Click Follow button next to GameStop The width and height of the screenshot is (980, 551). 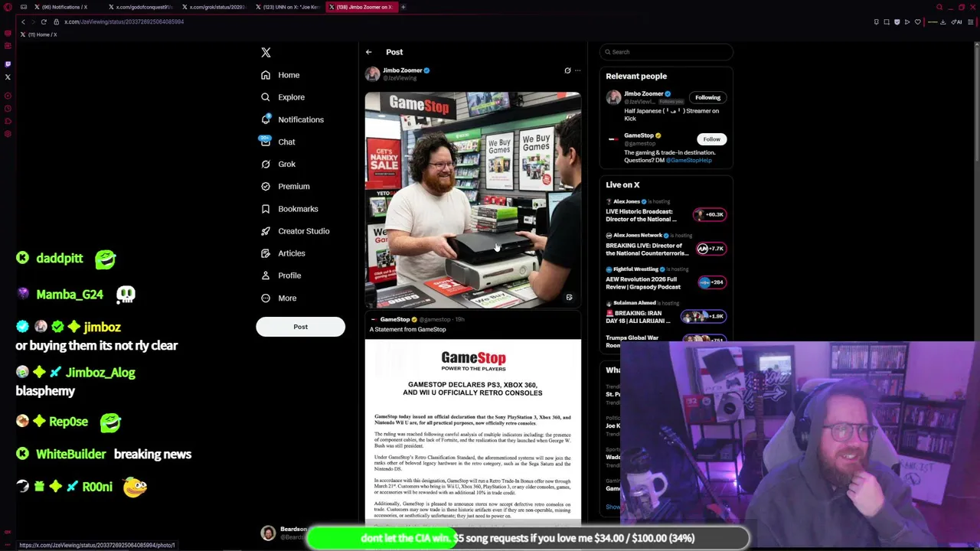[x=711, y=139]
